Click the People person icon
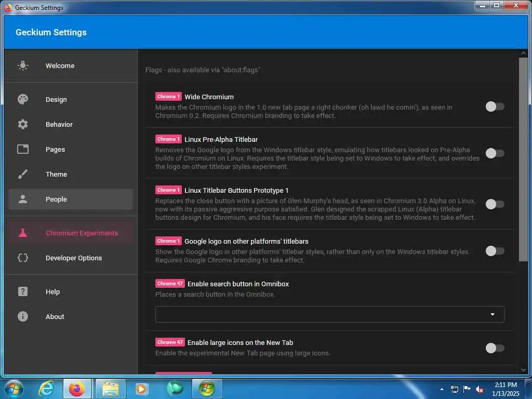The width and height of the screenshot is (532, 399). (x=23, y=199)
